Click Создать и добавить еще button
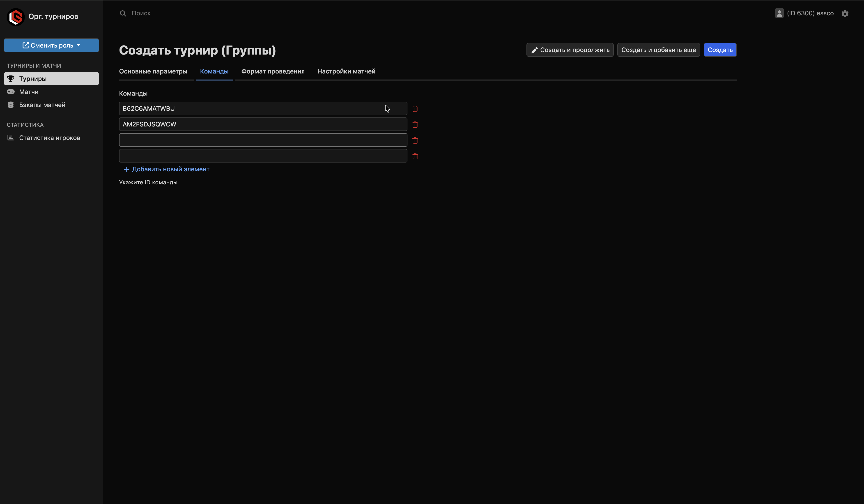 [658, 50]
